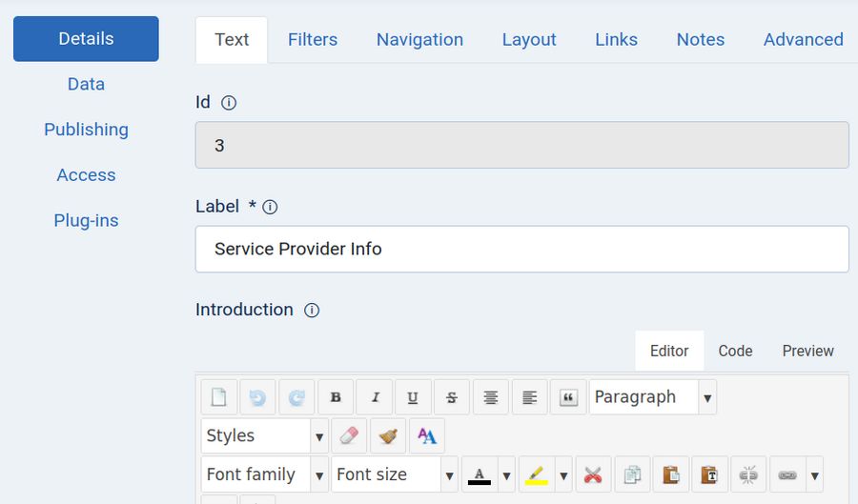This screenshot has height=504, width=858.
Task: Click the unlink icon
Action: [748, 474]
